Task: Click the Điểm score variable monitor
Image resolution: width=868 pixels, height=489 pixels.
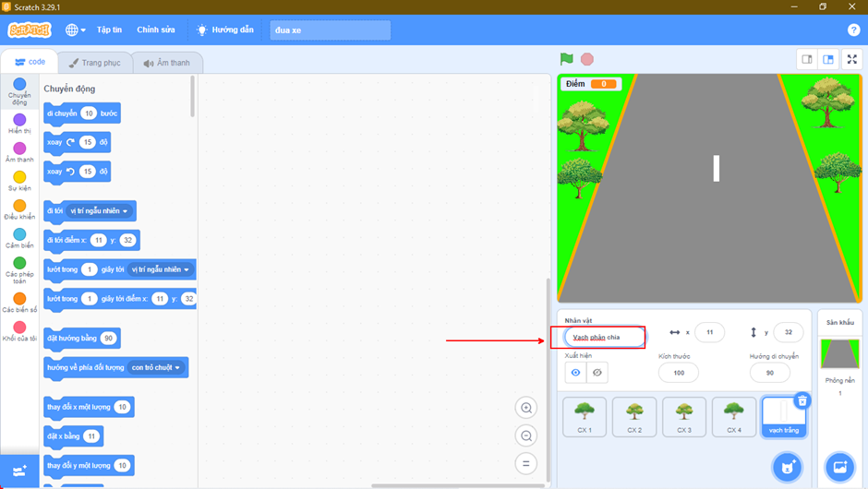Action: 591,84
